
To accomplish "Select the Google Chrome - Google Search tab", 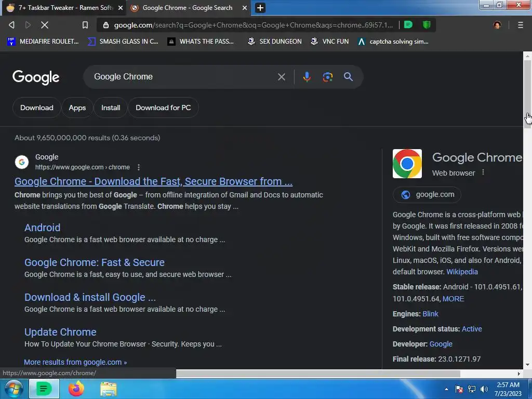I will point(188,8).
